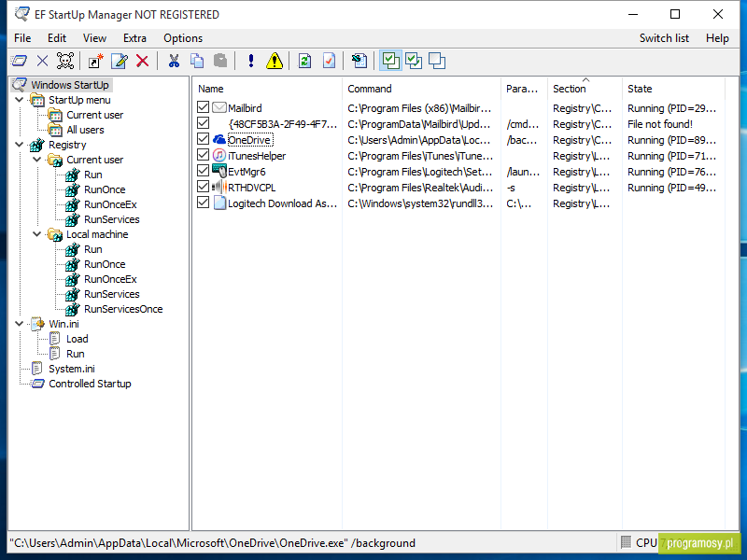Disable OneDrive startup via its checkbox
This screenshot has width=747, height=560.
click(x=203, y=139)
